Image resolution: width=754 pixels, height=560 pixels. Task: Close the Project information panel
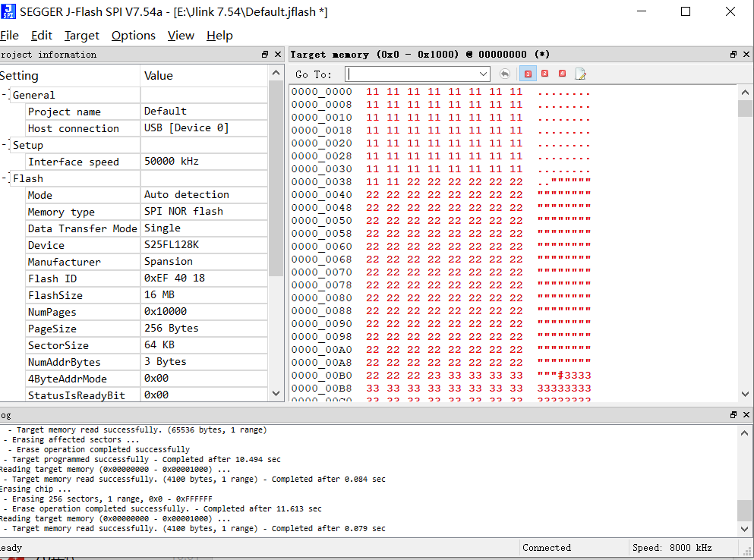277,55
